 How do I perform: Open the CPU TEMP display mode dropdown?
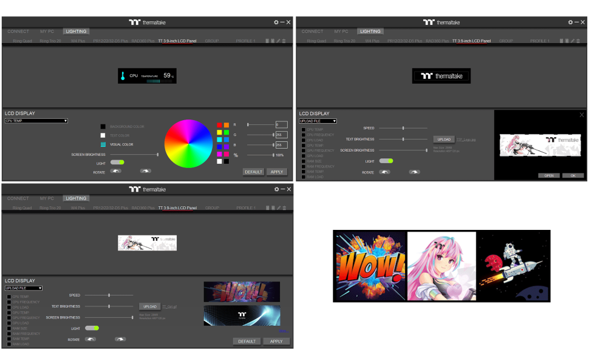click(x=36, y=121)
